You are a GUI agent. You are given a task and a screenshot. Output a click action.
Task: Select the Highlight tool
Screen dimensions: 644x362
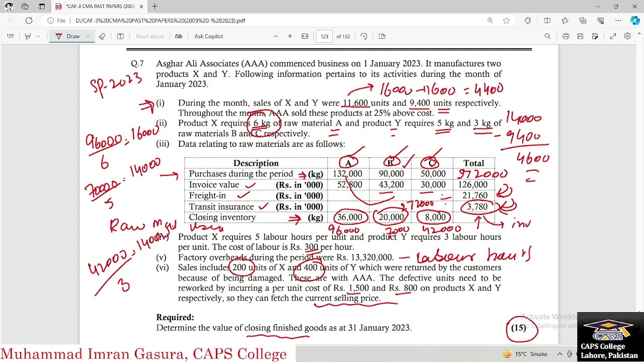(28, 36)
